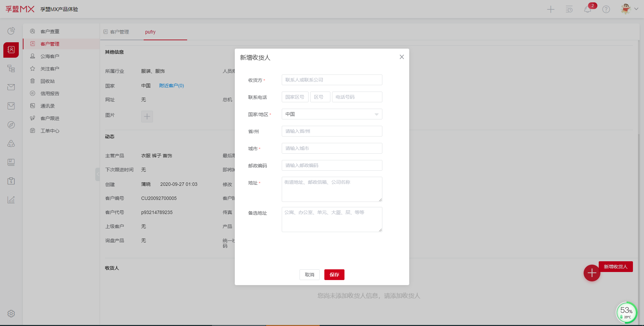The height and width of the screenshot is (326, 644).
Task: Click the 取消 button
Action: point(309,275)
